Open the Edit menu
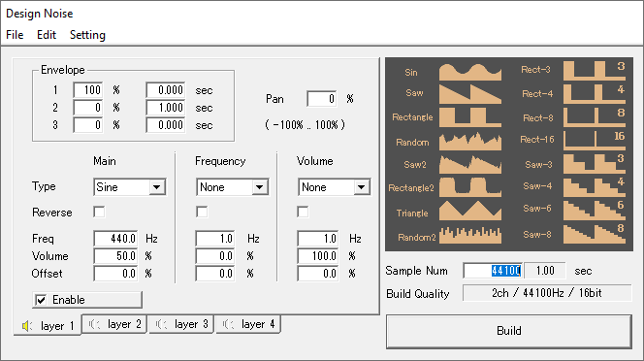Viewport: 644px width, 361px height. pos(47,35)
